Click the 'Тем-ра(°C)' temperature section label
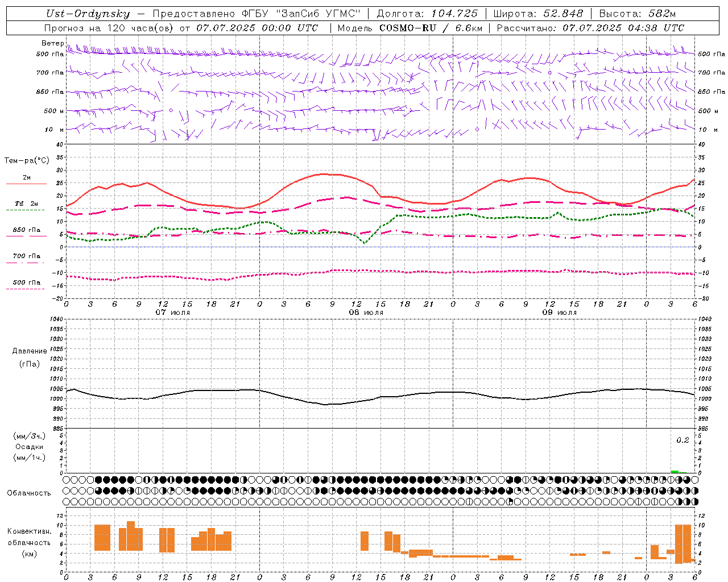The width and height of the screenshot is (728, 582). point(27,161)
